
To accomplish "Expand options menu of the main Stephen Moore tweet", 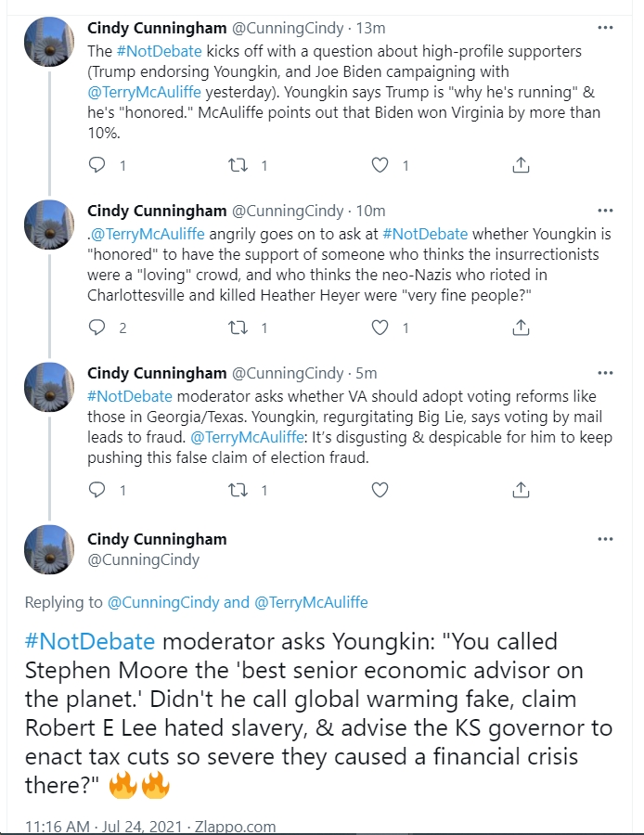I will [x=605, y=539].
